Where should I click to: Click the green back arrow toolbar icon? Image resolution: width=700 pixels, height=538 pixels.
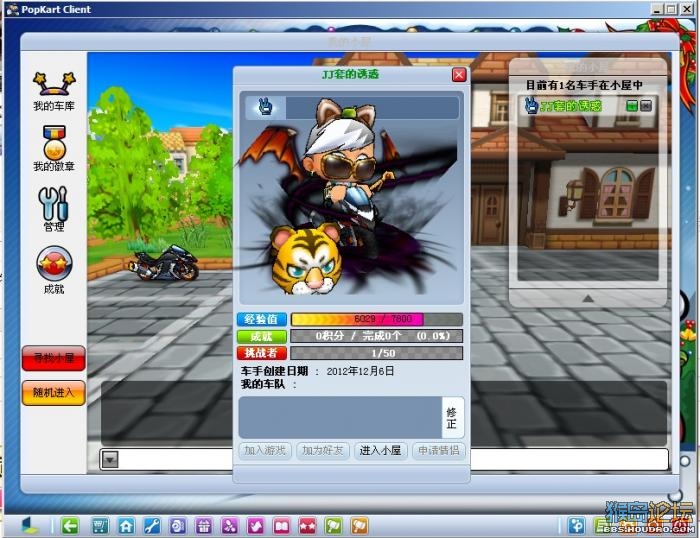(x=70, y=526)
